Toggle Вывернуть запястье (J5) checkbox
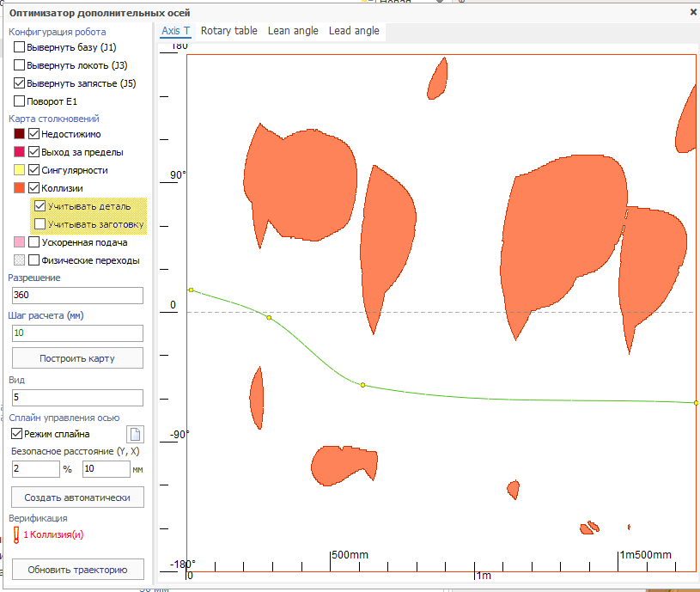The width and height of the screenshot is (700, 592). [x=20, y=83]
